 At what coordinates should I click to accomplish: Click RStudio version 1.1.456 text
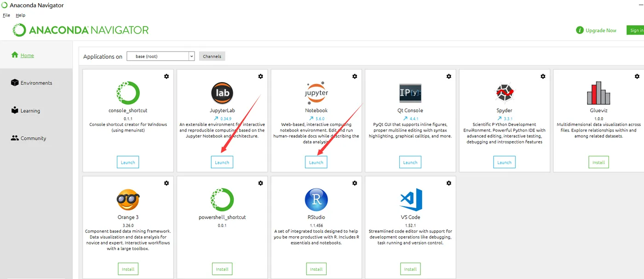click(316, 225)
